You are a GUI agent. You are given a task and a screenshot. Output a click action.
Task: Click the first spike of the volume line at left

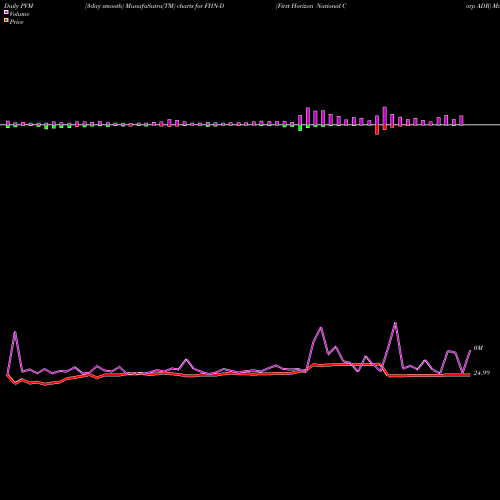[15, 332]
